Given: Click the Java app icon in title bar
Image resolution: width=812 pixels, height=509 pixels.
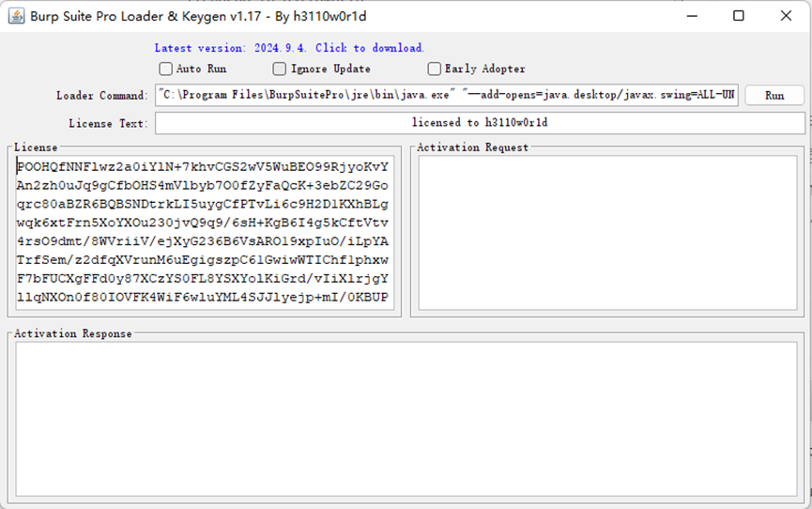Looking at the screenshot, I should point(16,16).
